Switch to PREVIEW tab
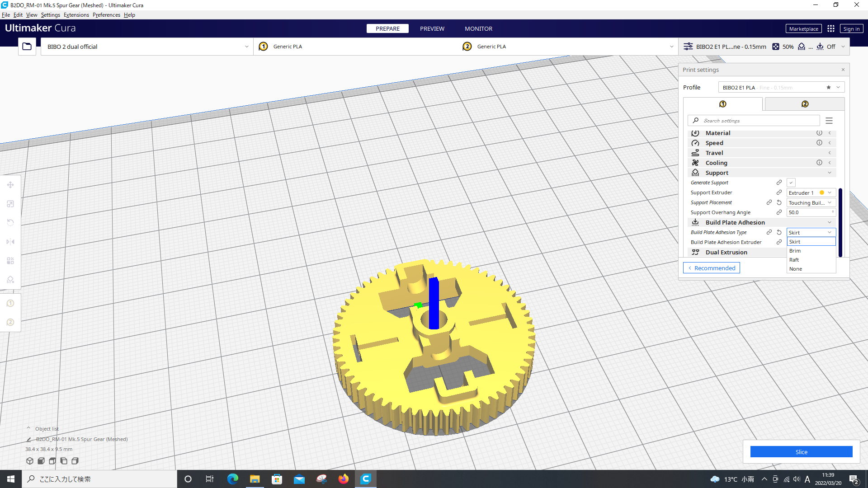Screen dimensions: 868x488 click(432, 28)
